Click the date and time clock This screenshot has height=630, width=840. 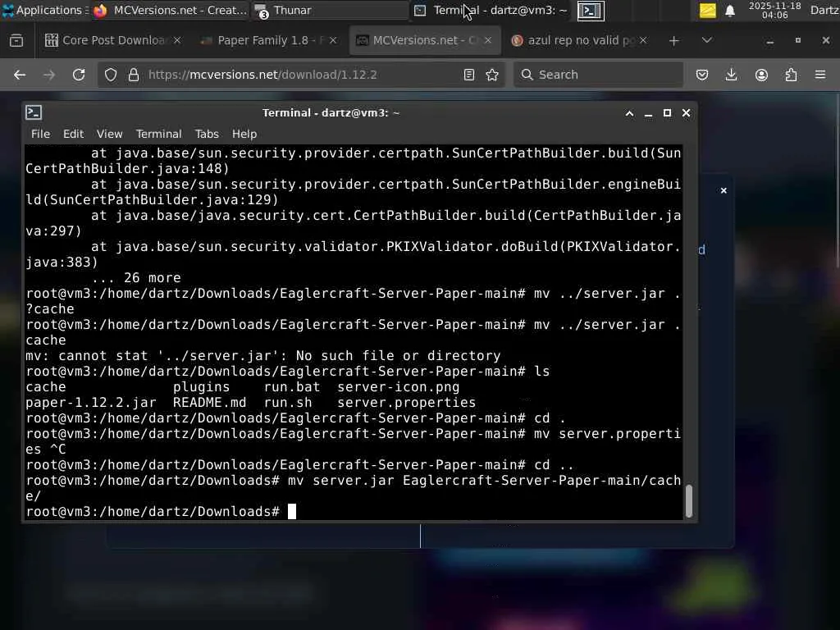coord(774,10)
